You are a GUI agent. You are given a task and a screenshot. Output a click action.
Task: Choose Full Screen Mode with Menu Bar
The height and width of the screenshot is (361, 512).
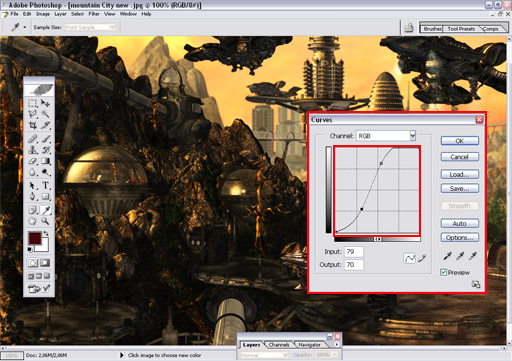point(39,276)
